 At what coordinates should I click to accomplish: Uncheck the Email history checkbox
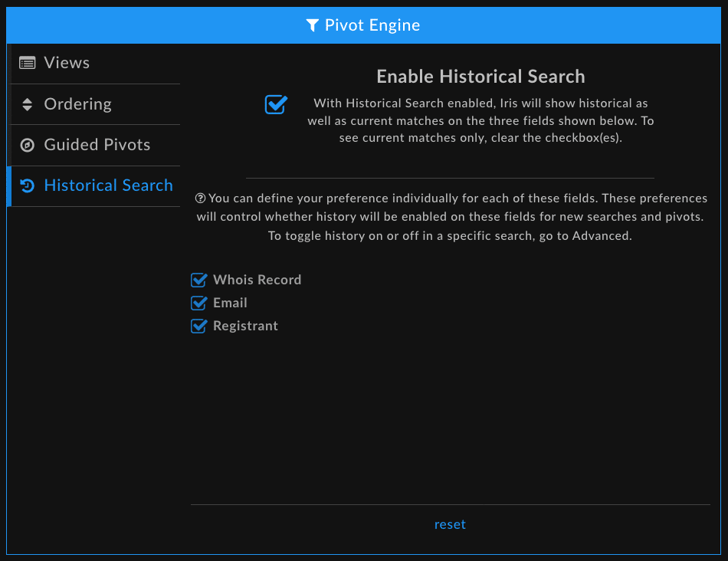click(198, 303)
